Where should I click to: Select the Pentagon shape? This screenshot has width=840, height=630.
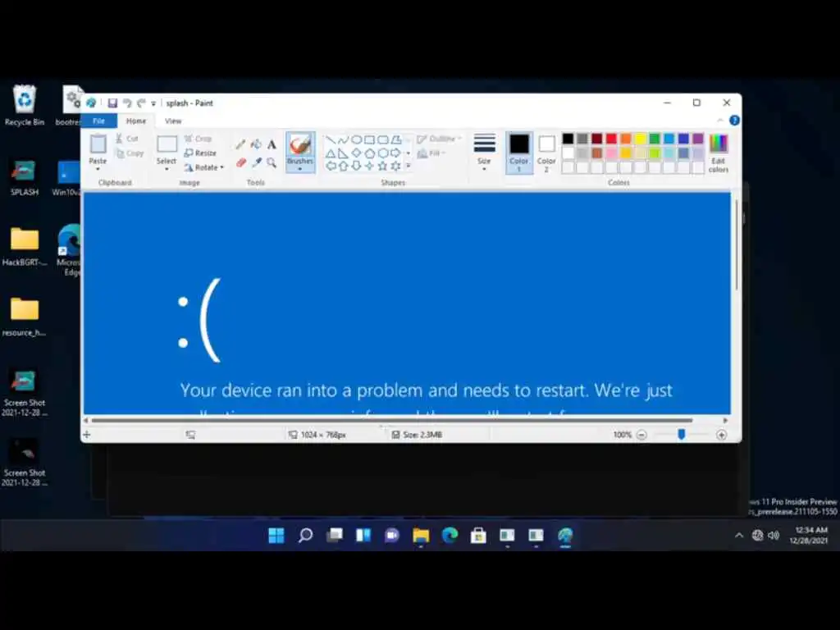(x=370, y=153)
